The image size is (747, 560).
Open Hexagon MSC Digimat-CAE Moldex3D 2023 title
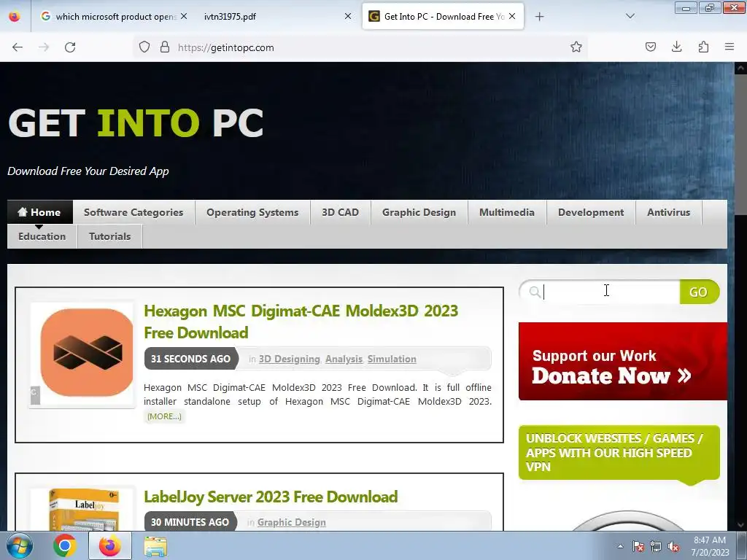pos(301,322)
